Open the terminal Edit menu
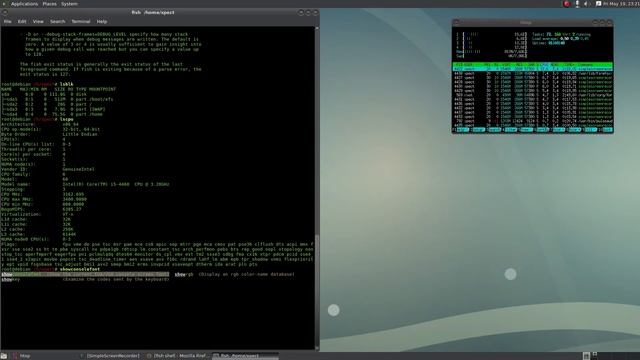The width and height of the screenshot is (640, 360). [22, 21]
